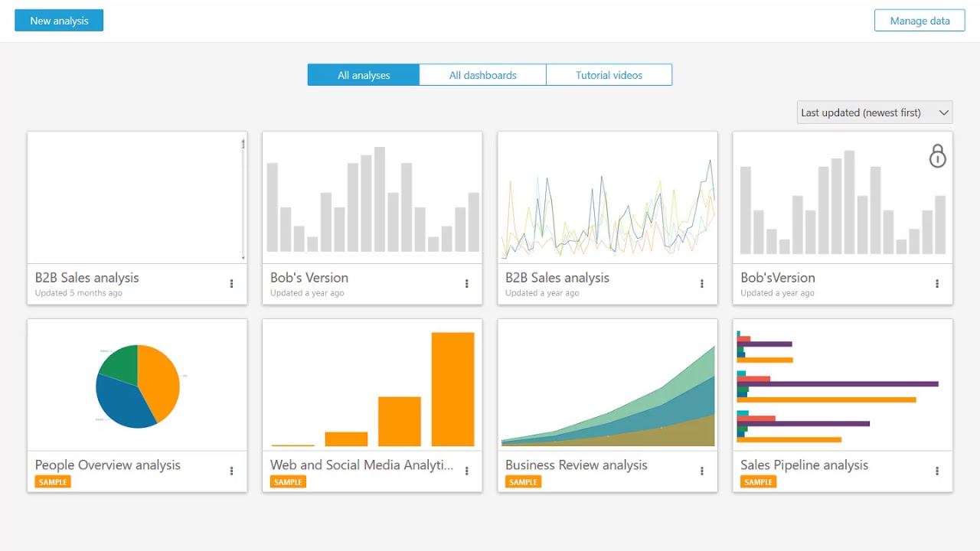The height and width of the screenshot is (551, 980).
Task: Open options menu on the unlocked Bob's Version card
Action: [467, 284]
